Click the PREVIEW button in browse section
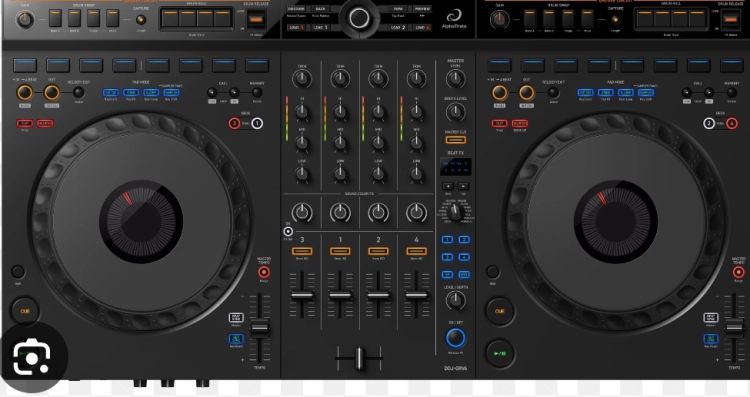750x397 pixels. pos(422,9)
